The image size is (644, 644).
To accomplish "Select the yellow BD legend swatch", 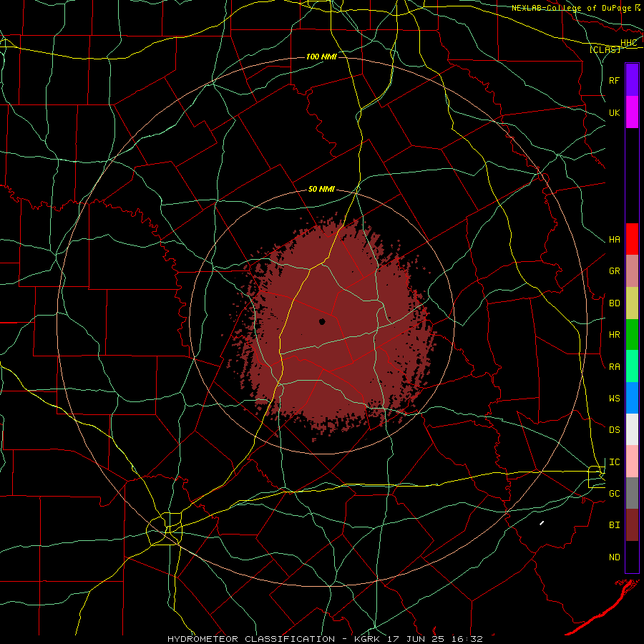I will 632,303.
